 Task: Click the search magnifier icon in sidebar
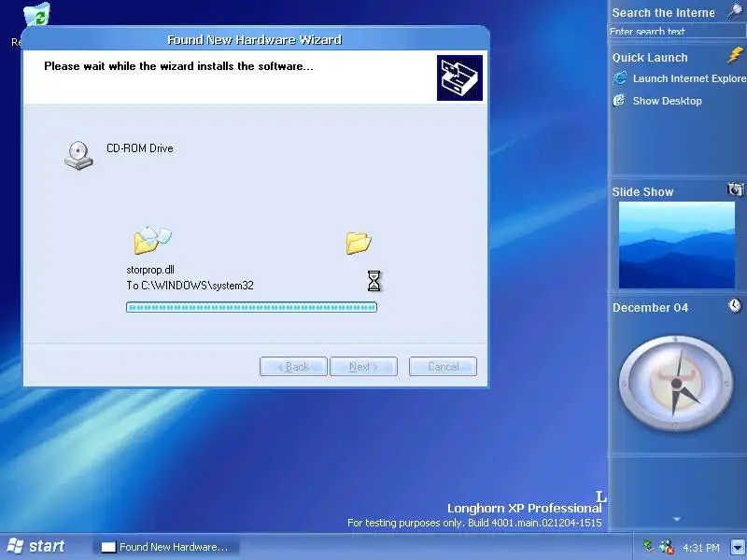click(x=735, y=11)
